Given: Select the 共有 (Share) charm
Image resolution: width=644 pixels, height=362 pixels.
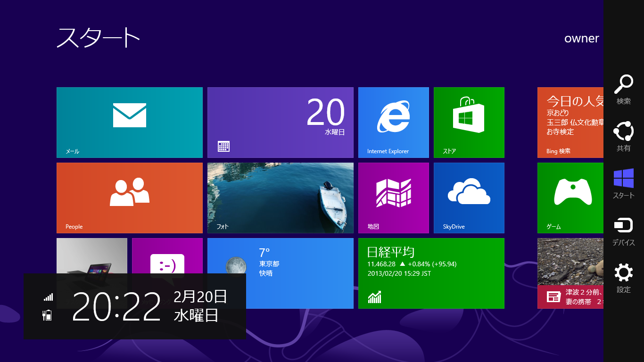Looking at the screenshot, I should (624, 137).
